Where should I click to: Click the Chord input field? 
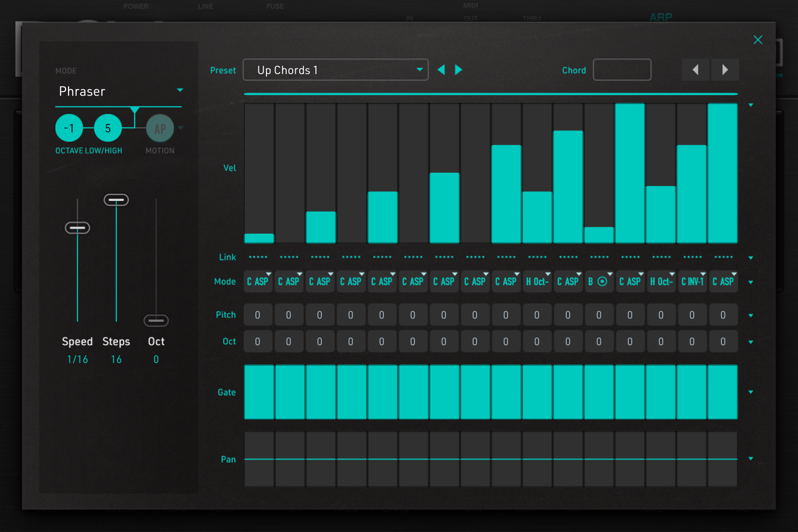622,70
